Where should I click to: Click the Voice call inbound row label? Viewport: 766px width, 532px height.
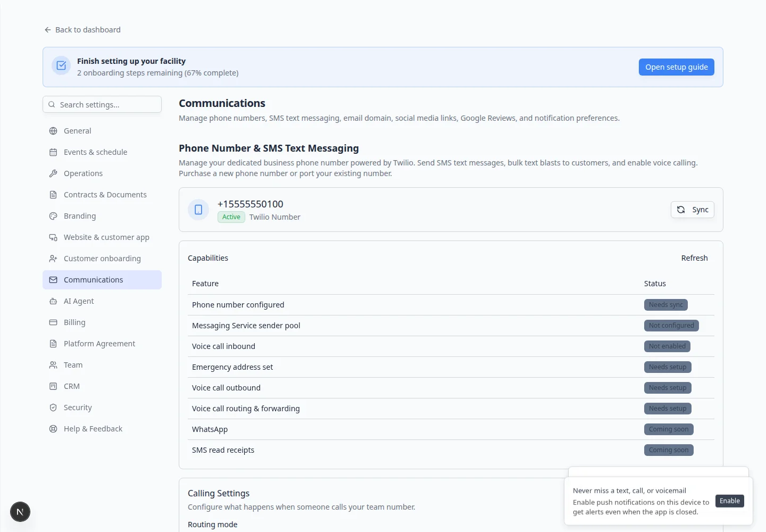[223, 346]
